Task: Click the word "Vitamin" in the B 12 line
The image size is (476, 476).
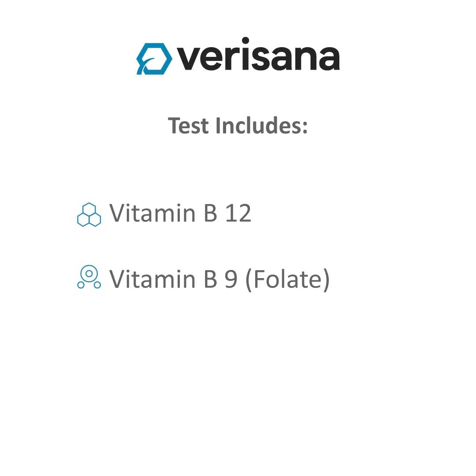Action: 152,213
